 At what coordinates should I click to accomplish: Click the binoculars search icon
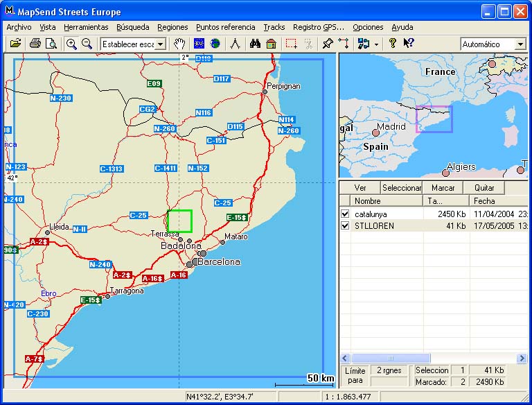pos(255,44)
